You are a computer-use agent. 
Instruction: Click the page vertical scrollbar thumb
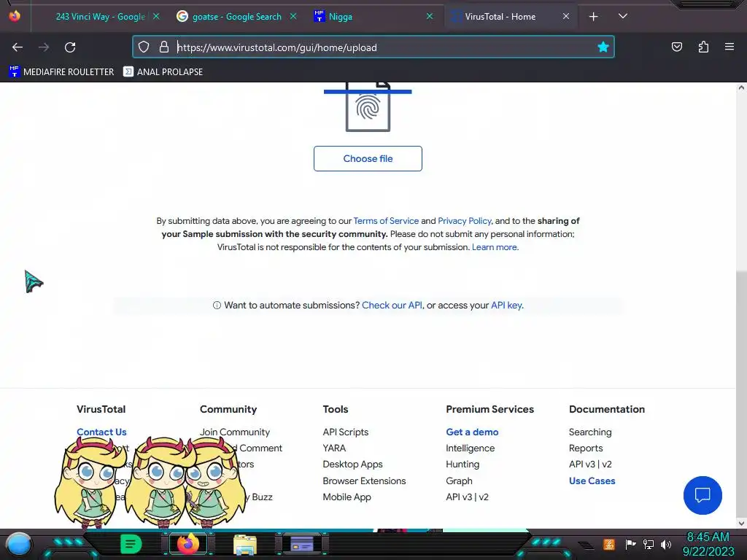pos(741,393)
